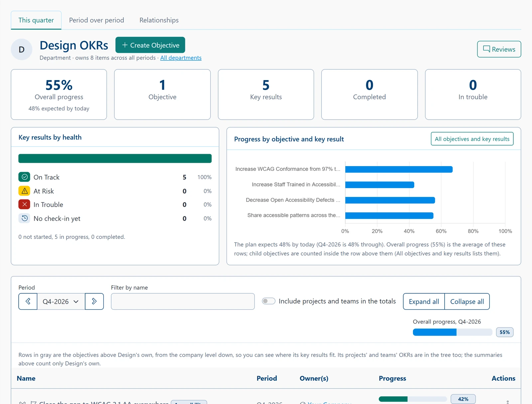Focus the Filter by name field

coord(183,301)
